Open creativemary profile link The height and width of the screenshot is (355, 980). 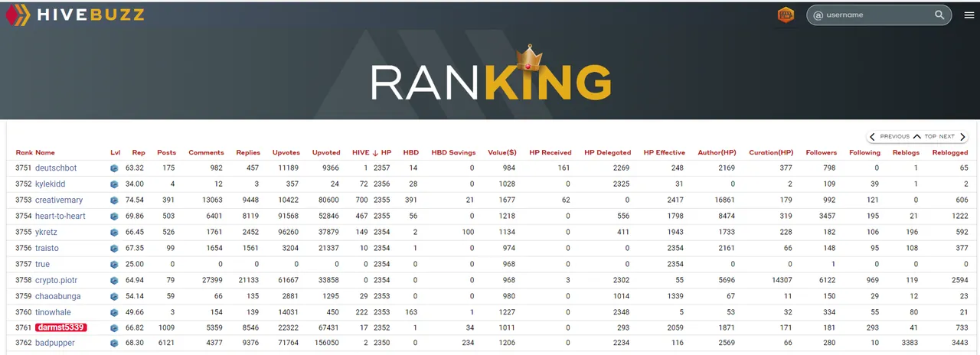coord(59,200)
